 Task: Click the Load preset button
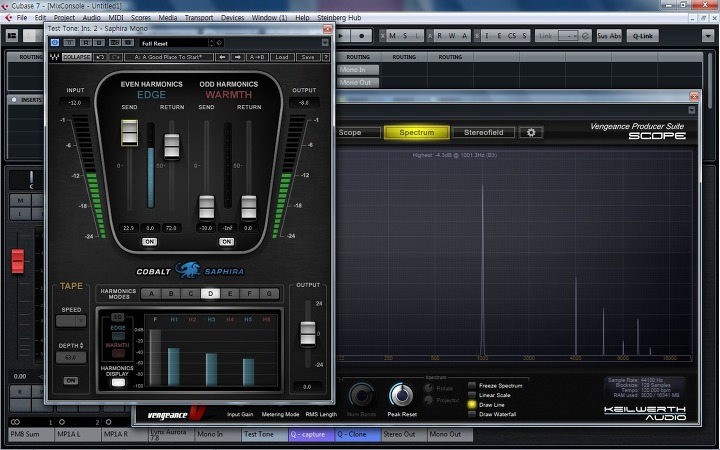[281, 57]
